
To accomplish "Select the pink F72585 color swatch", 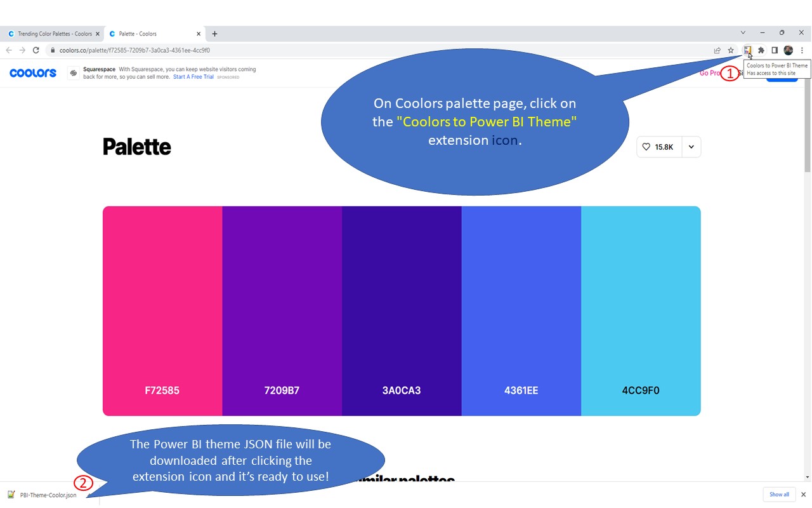I will click(x=162, y=311).
